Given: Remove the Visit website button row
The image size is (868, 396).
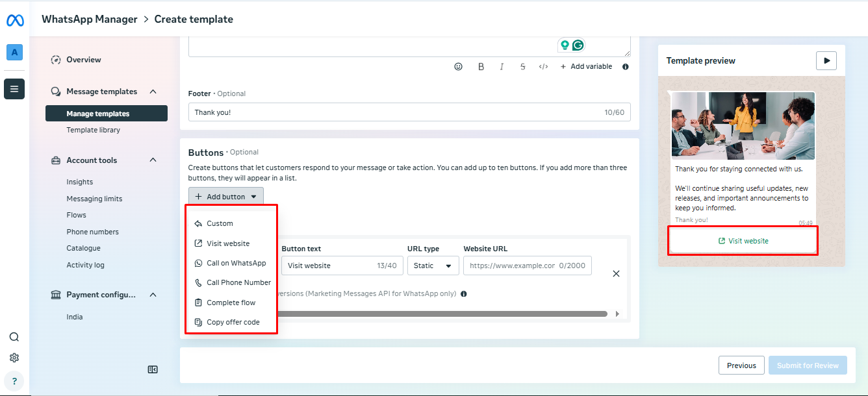Looking at the screenshot, I should 616,274.
